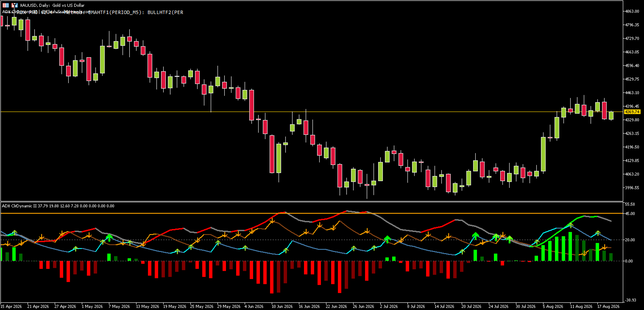
Task: Click the last candle on the chart
Action: point(611,115)
